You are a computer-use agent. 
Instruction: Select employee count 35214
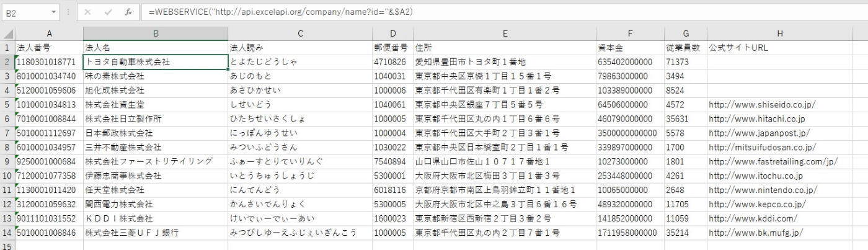point(685,233)
